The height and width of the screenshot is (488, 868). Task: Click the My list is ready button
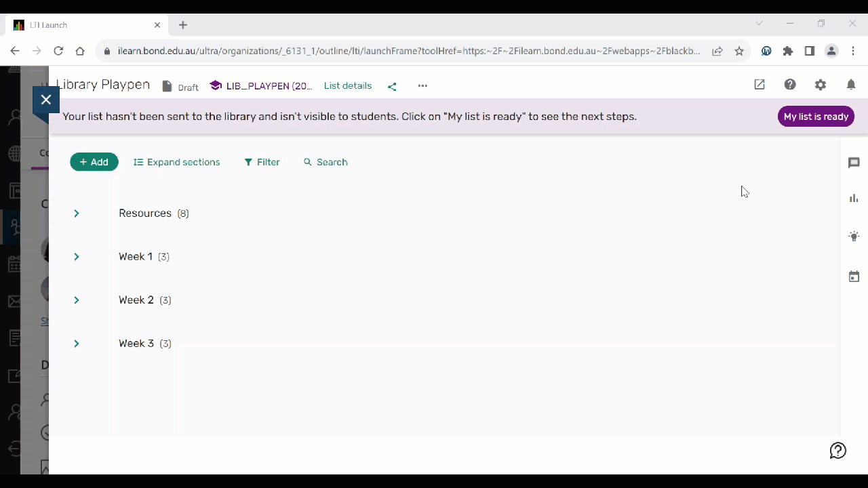coord(816,117)
